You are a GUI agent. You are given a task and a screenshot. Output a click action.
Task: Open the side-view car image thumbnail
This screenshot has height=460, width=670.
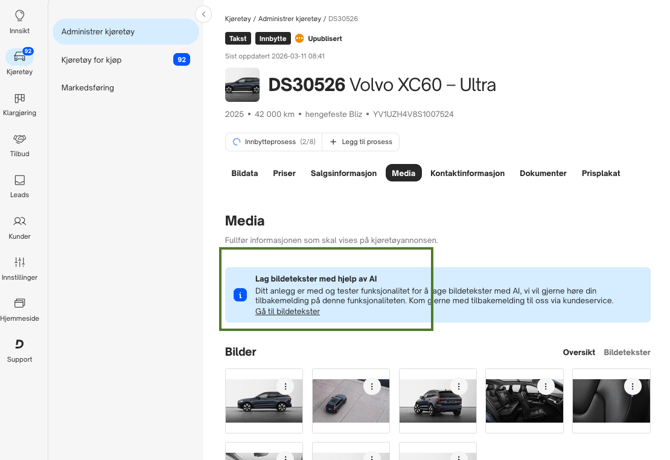tap(264, 401)
